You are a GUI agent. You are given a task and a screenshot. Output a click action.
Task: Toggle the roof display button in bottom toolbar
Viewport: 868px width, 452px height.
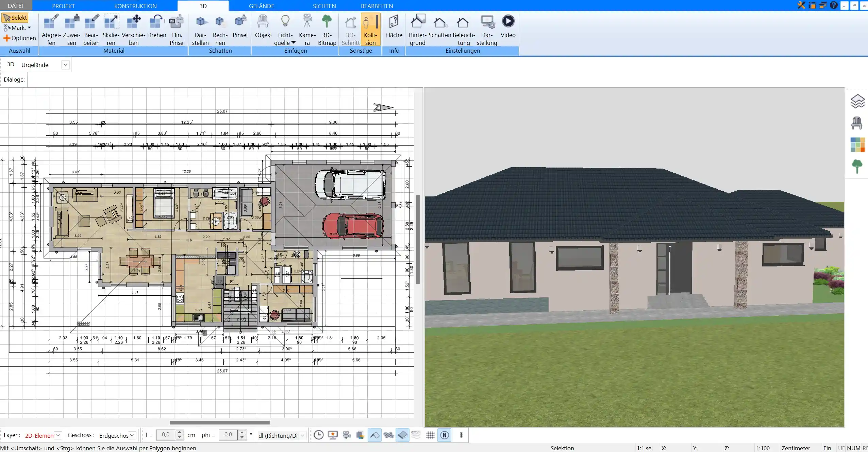(374, 435)
